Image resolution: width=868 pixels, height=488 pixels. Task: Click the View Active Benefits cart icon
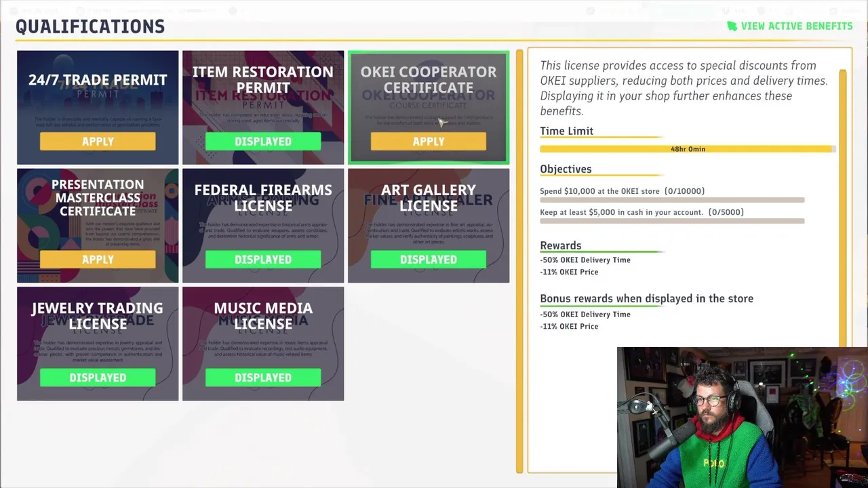coord(732,26)
